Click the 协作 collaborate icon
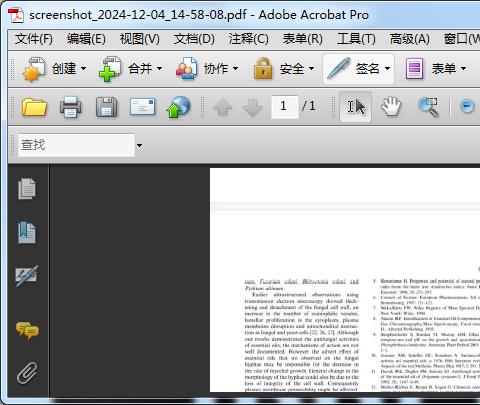This screenshot has height=405, width=480. tap(186, 69)
